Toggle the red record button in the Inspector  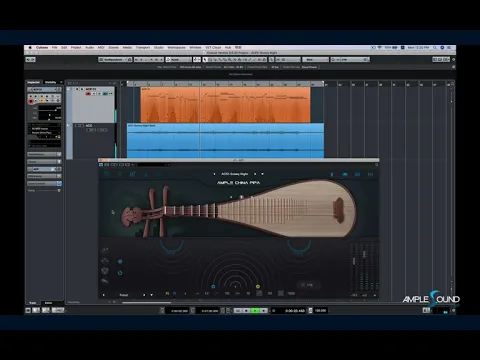31,101
